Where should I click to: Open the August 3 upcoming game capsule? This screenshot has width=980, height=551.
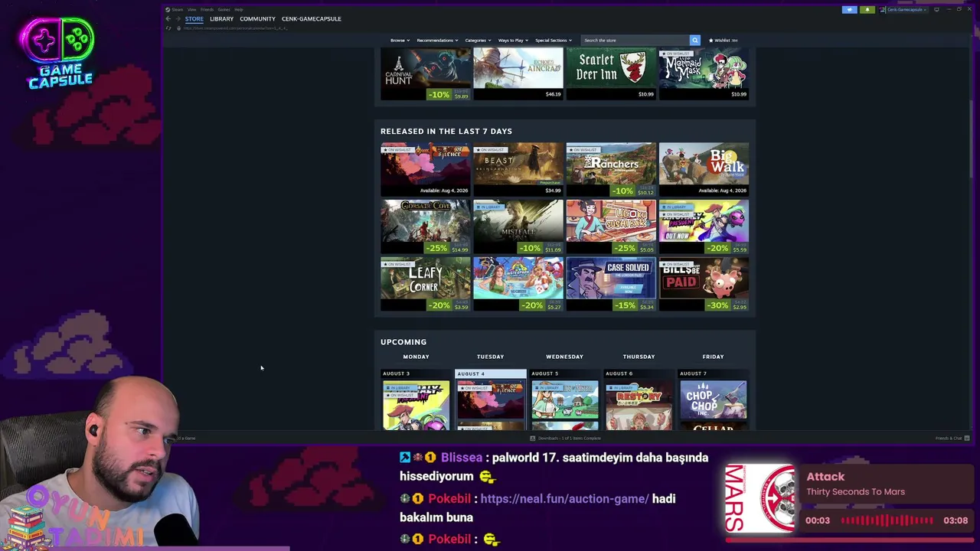(416, 404)
